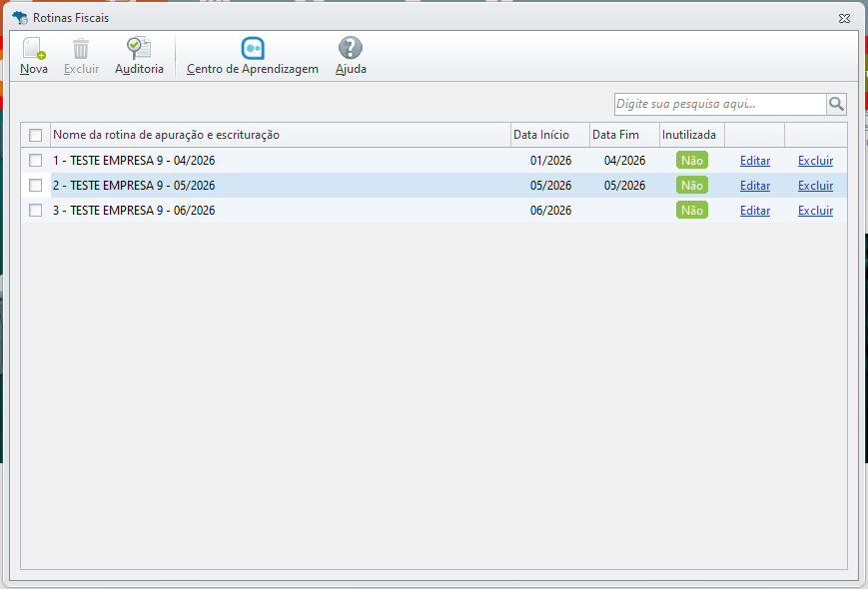Create a new routine with Nova icon
This screenshot has height=589, width=868.
point(34,49)
